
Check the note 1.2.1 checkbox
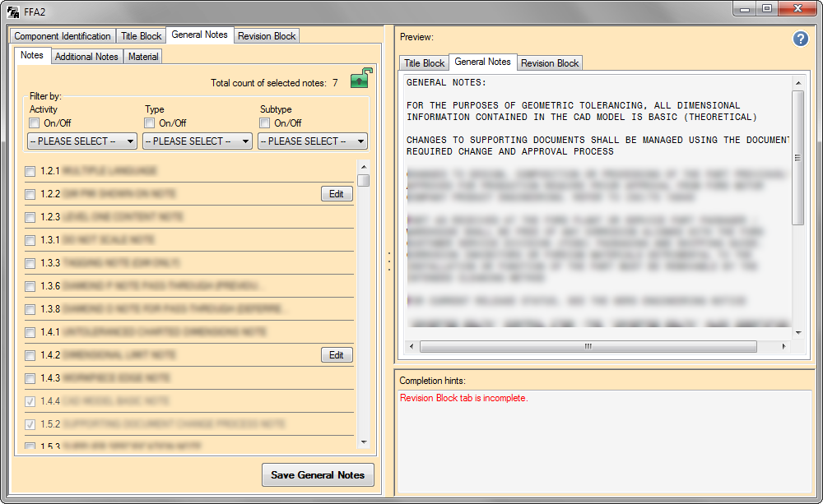(x=30, y=171)
